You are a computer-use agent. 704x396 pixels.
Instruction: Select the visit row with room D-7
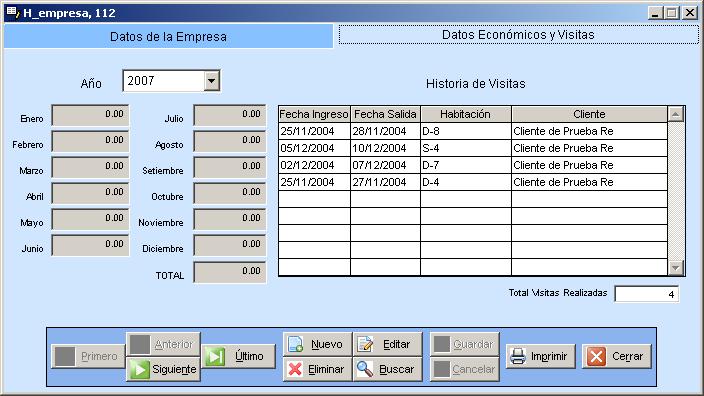point(473,165)
